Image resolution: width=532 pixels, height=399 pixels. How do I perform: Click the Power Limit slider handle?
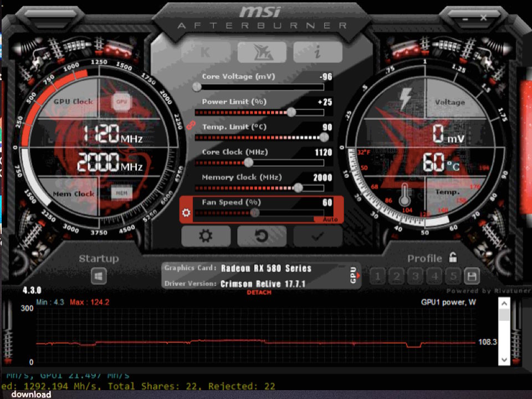click(291, 112)
